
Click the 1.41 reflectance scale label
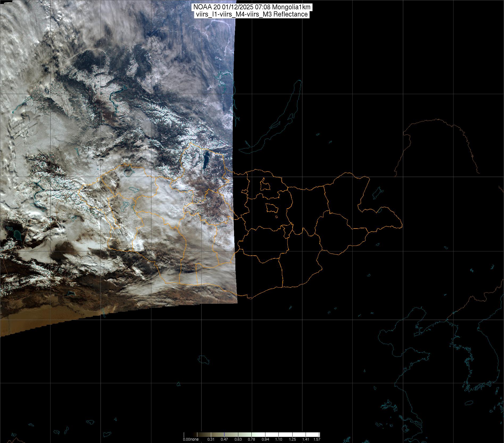(306, 439)
